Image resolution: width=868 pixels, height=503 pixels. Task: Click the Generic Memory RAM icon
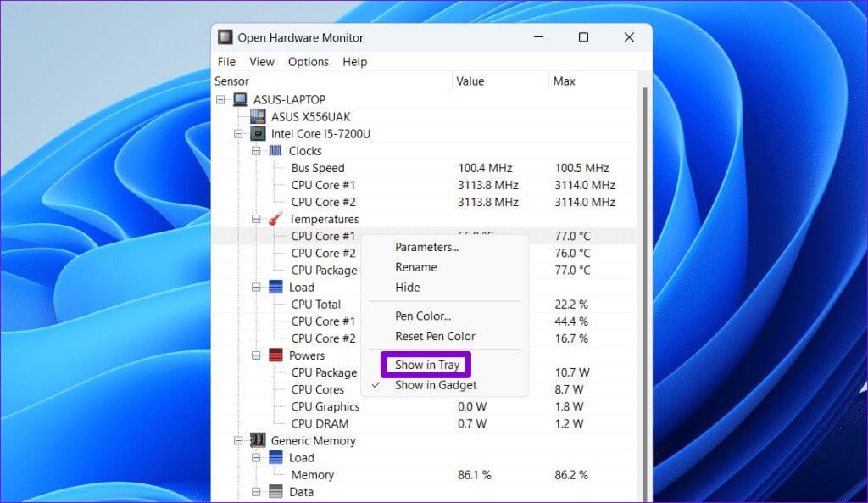[258, 440]
